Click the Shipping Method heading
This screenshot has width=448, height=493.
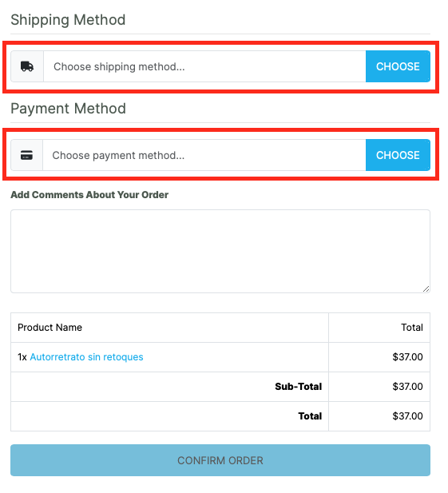pyautogui.click(x=68, y=20)
